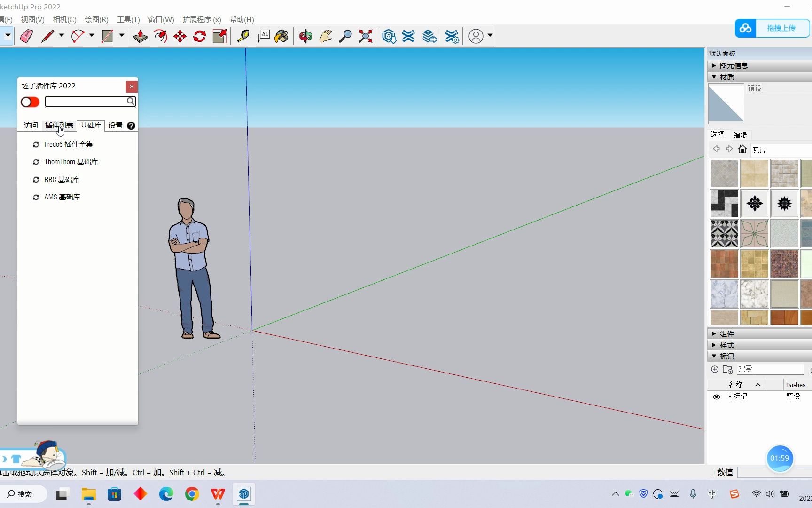Select the Pan hand tool
Viewport: 812px width, 508px height.
pos(326,36)
